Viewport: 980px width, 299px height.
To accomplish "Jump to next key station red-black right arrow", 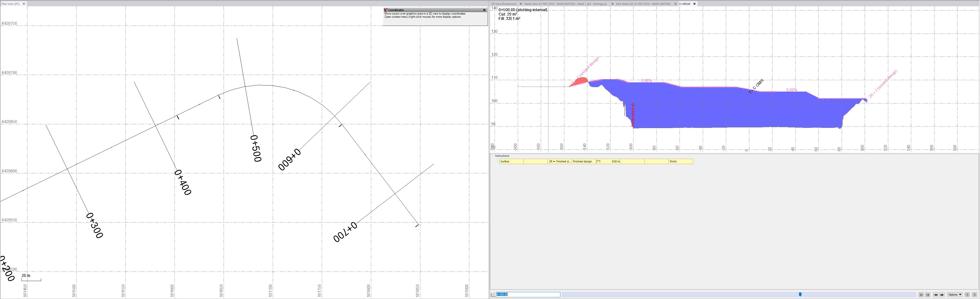I will tap(942, 295).
